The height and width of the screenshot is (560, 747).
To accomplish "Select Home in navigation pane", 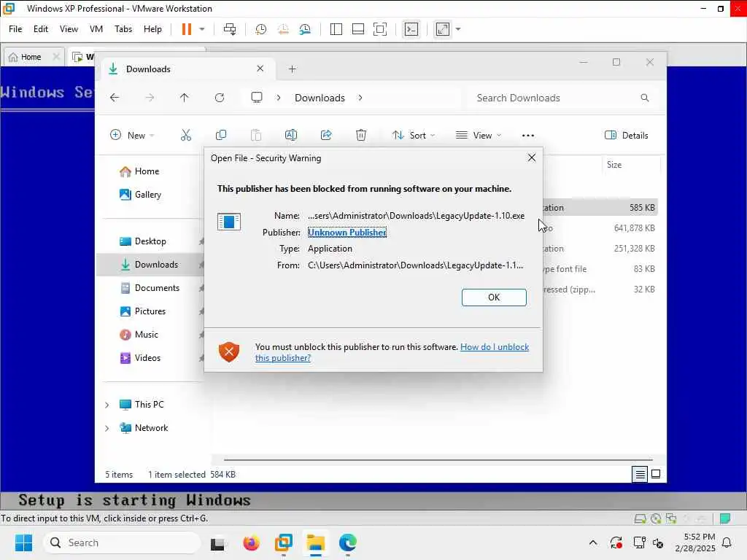I will point(146,171).
